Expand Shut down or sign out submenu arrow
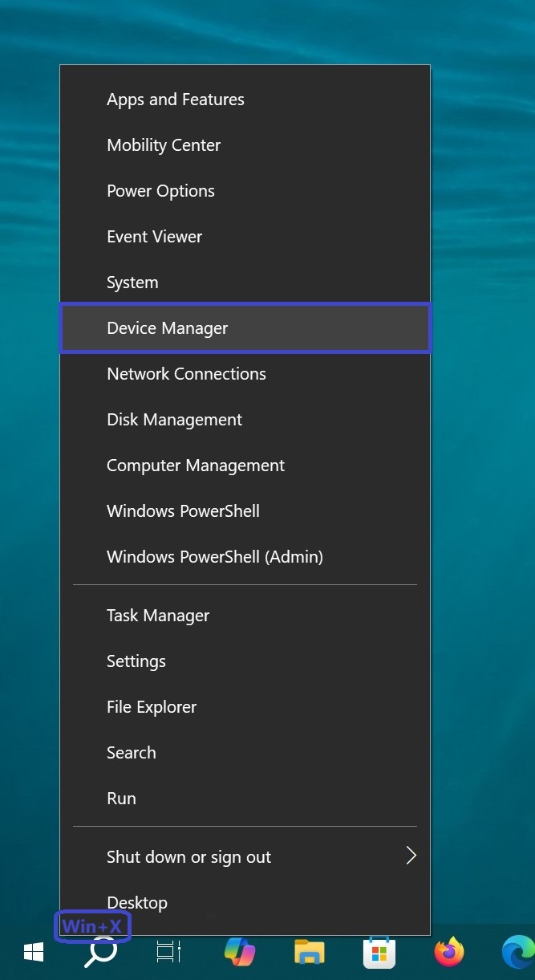Screen dimensions: 535x980 (411, 856)
